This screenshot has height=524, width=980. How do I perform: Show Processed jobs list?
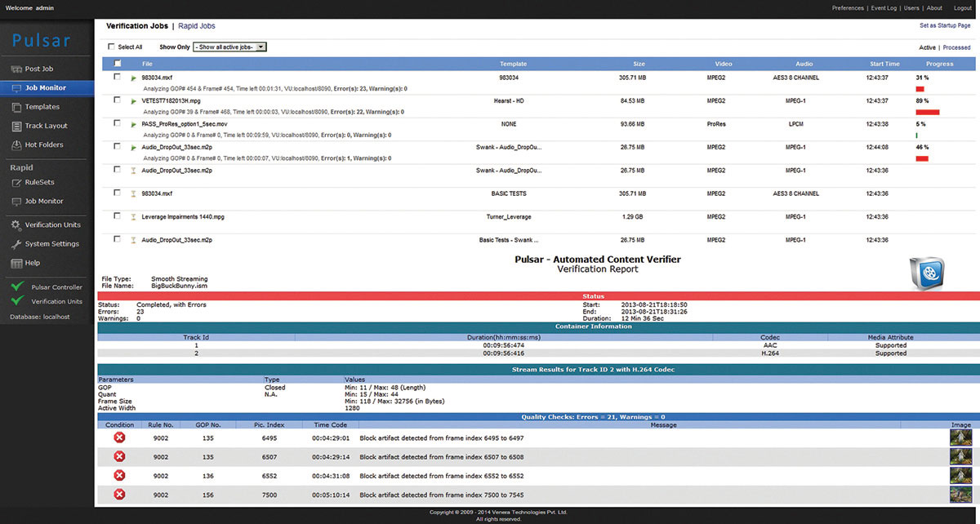pyautogui.click(x=957, y=47)
